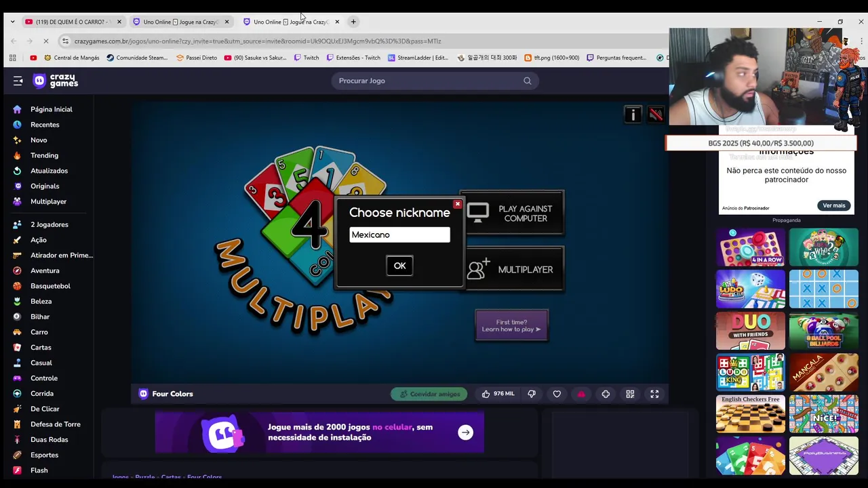The image size is (868, 488).
Task: Click the nickname input field
Action: [x=399, y=235]
